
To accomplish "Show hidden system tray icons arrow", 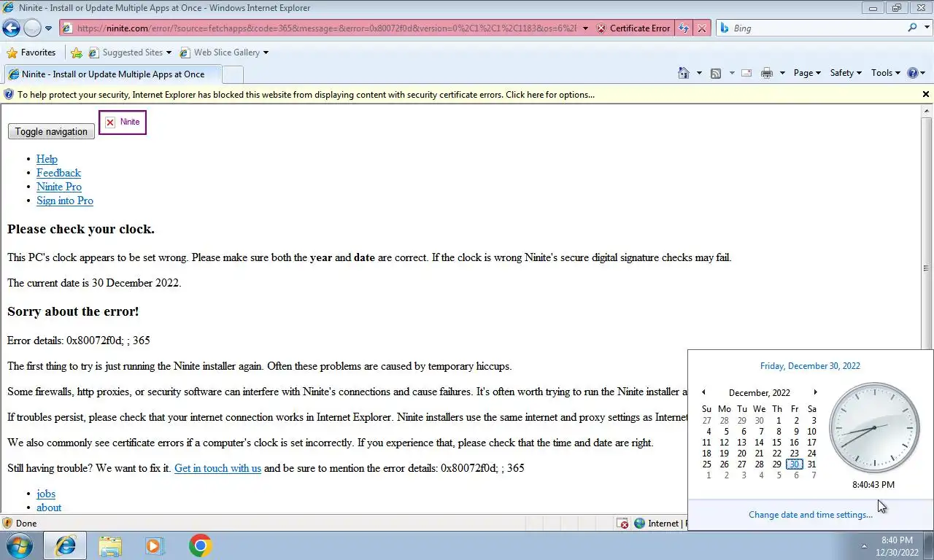I will [x=864, y=546].
